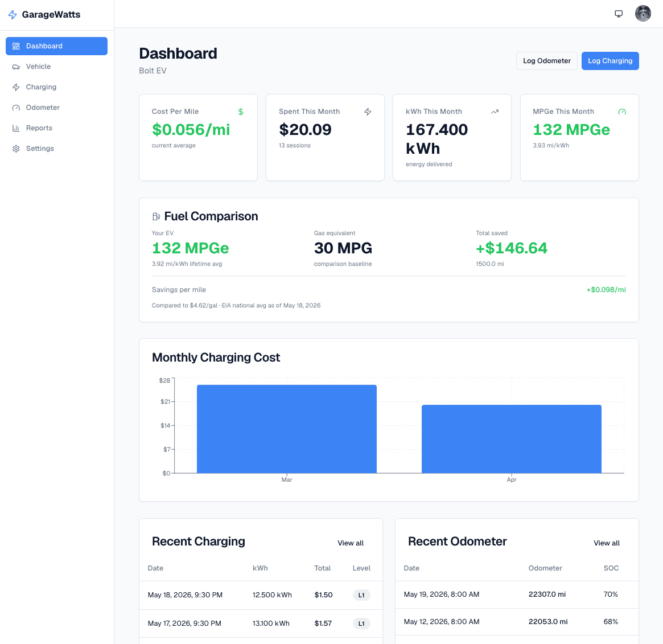
Task: Click the $1.57 total cell
Action: (x=323, y=624)
